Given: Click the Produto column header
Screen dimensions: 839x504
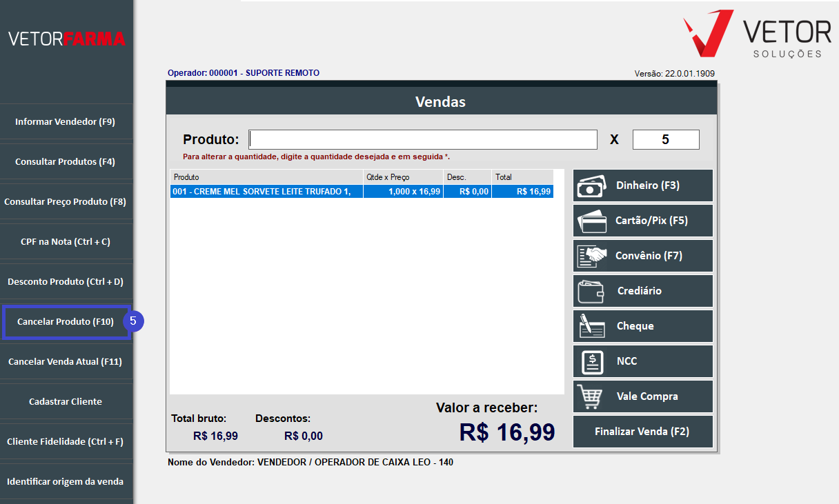Looking at the screenshot, I should coord(266,177).
